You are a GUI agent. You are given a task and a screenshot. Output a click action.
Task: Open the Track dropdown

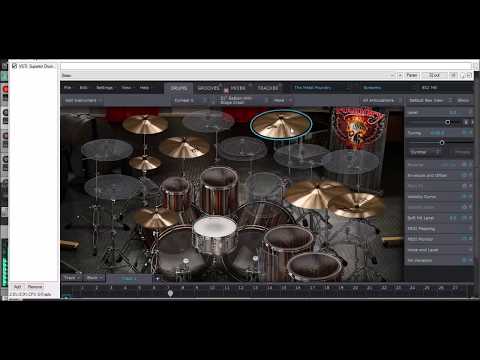[72, 277]
